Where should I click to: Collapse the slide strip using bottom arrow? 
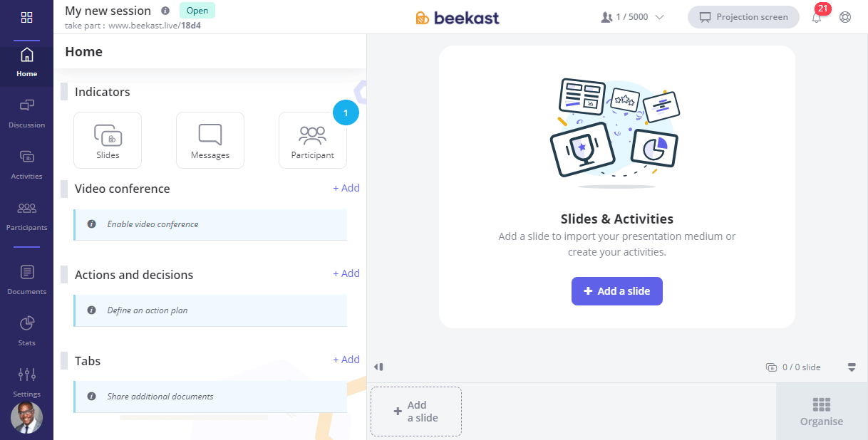click(x=852, y=367)
